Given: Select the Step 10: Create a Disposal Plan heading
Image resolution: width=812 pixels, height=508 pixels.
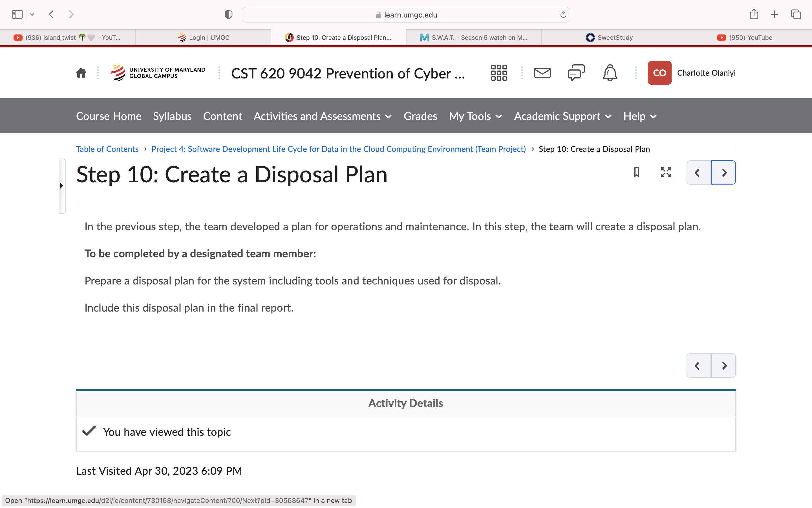Looking at the screenshot, I should coord(232,175).
